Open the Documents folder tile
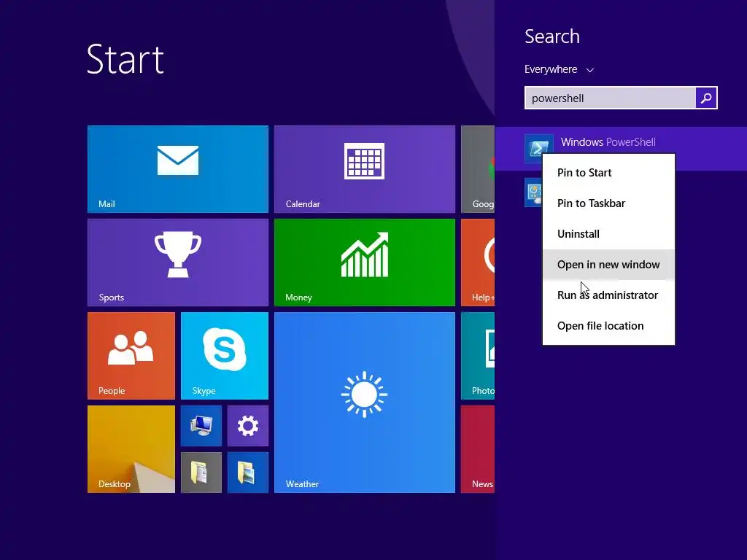747x560 pixels. 201,472
